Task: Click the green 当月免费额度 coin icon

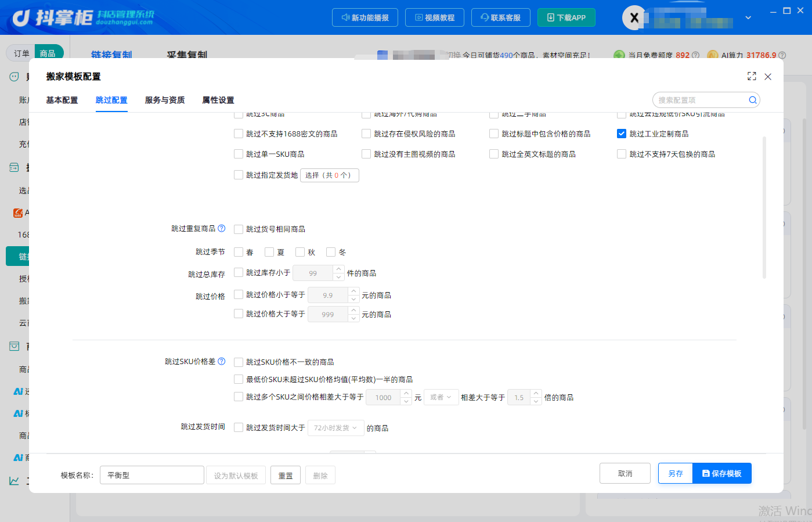Action: coord(619,55)
